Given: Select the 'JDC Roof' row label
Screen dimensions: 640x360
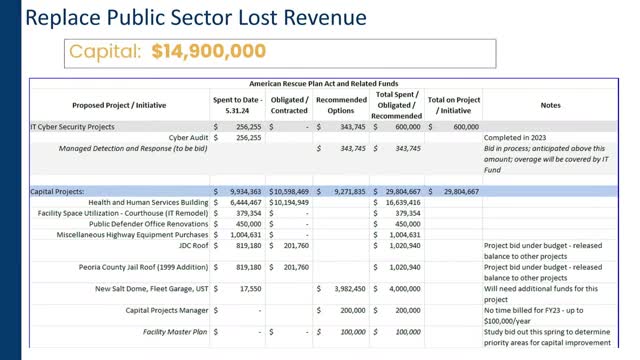Looking at the screenshot, I should tap(193, 246).
